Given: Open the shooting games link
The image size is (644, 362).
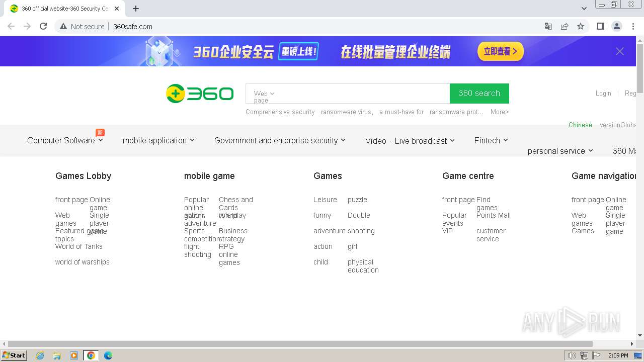Looking at the screenshot, I should coord(361,231).
